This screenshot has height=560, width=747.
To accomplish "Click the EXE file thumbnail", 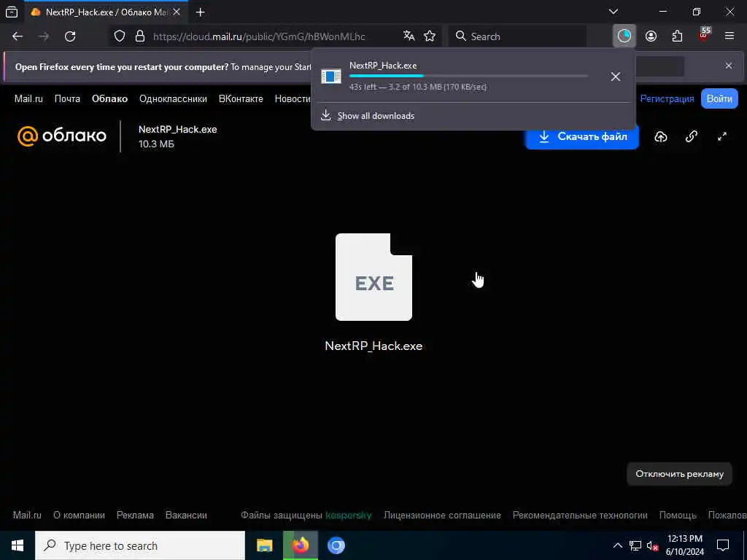I will (x=373, y=276).
